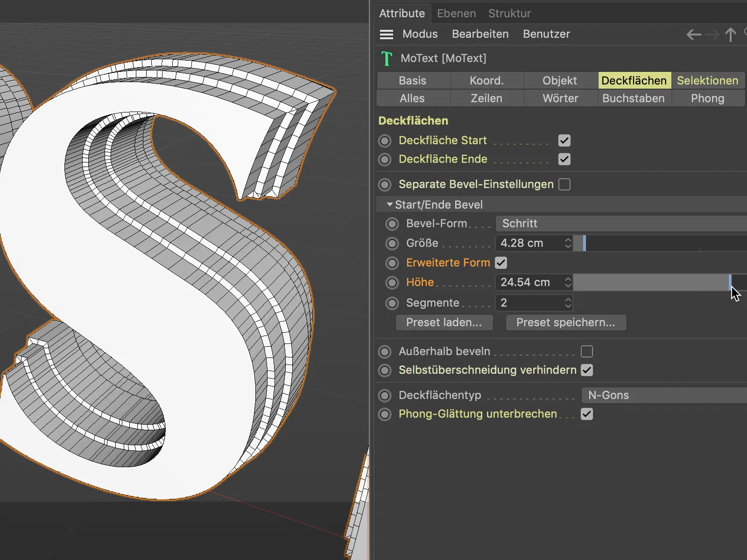Select the Alles tab
The height and width of the screenshot is (560, 747).
coord(413,98)
